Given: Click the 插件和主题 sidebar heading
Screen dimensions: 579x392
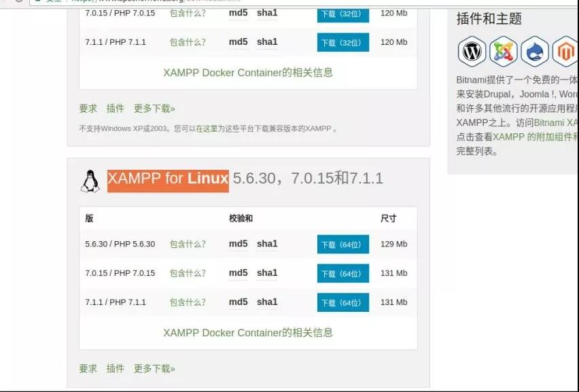Looking at the screenshot, I should click(489, 18).
